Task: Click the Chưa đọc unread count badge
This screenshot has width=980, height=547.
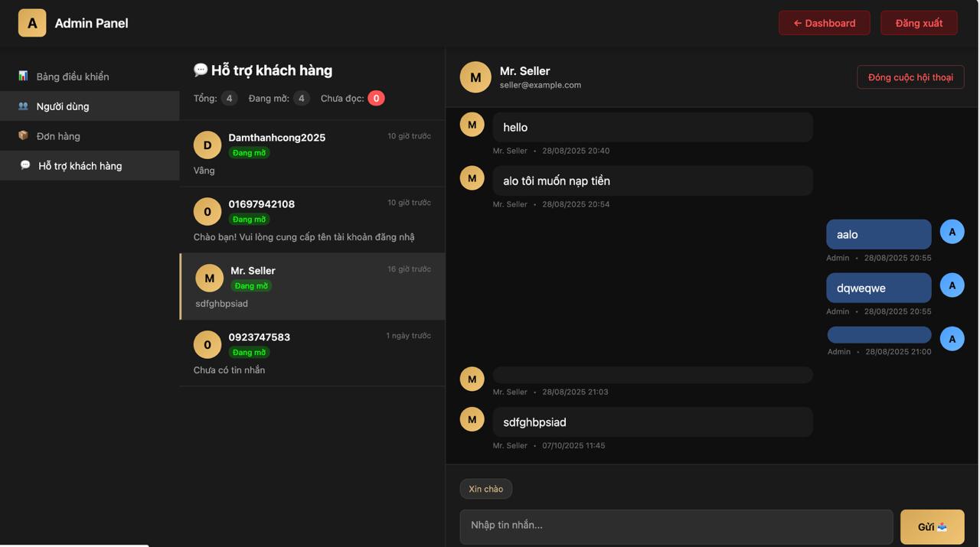Action: pyautogui.click(x=376, y=98)
